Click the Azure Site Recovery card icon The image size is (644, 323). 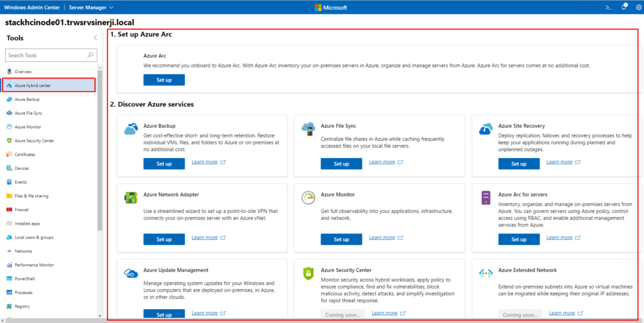(486, 129)
